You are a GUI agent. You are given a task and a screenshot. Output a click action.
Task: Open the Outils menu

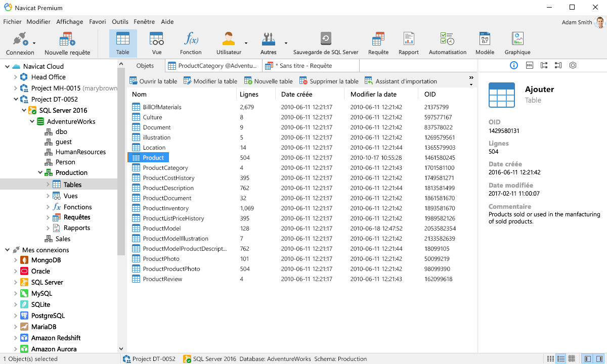pos(120,22)
